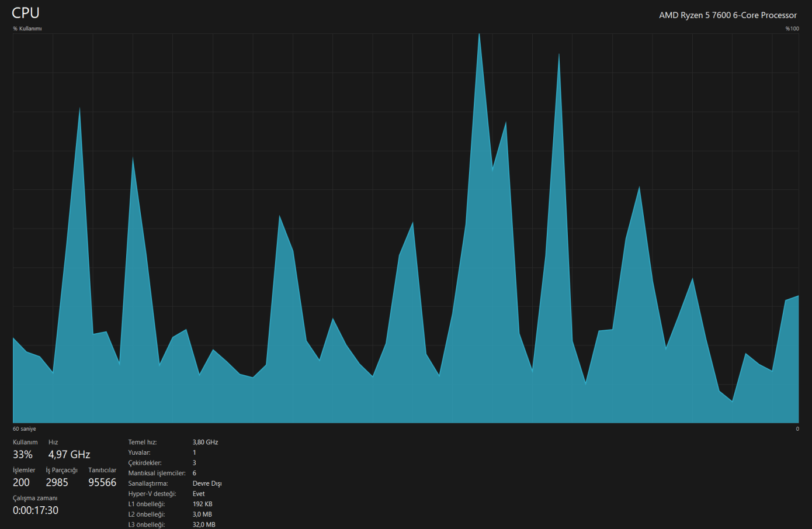This screenshot has width=812, height=529.
Task: Click the 60 saniye time label
Action: click(x=25, y=429)
